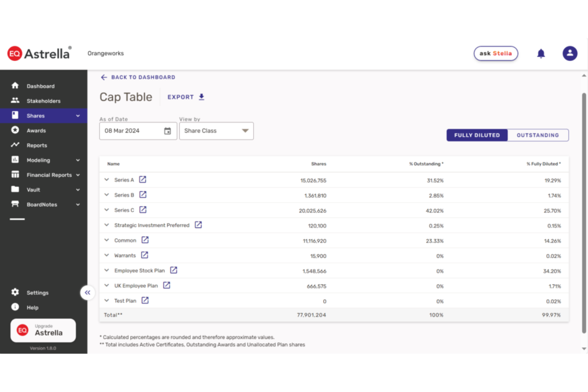The image size is (588, 392).
Task: Expand the Test Plan row
Action: click(106, 300)
